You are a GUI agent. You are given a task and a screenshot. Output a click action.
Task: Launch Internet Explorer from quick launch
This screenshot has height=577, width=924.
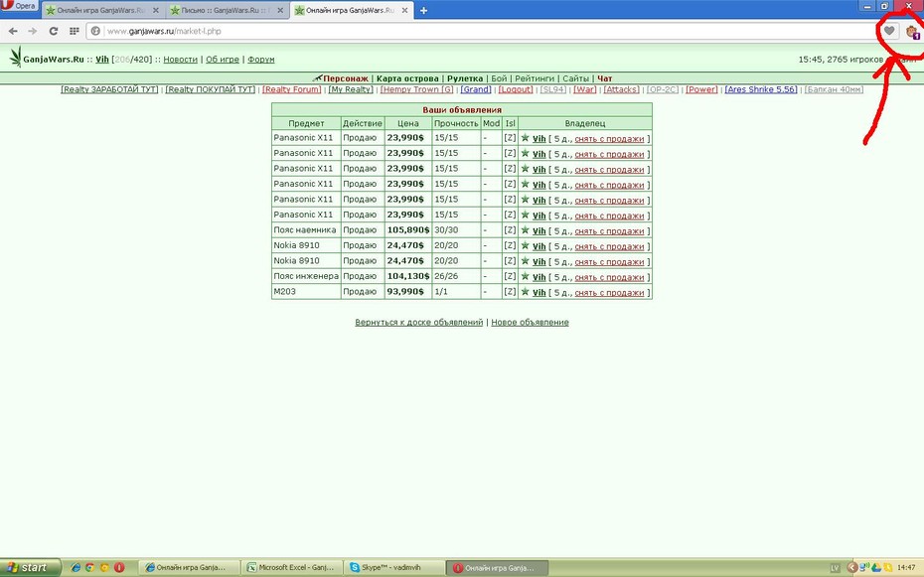click(76, 568)
